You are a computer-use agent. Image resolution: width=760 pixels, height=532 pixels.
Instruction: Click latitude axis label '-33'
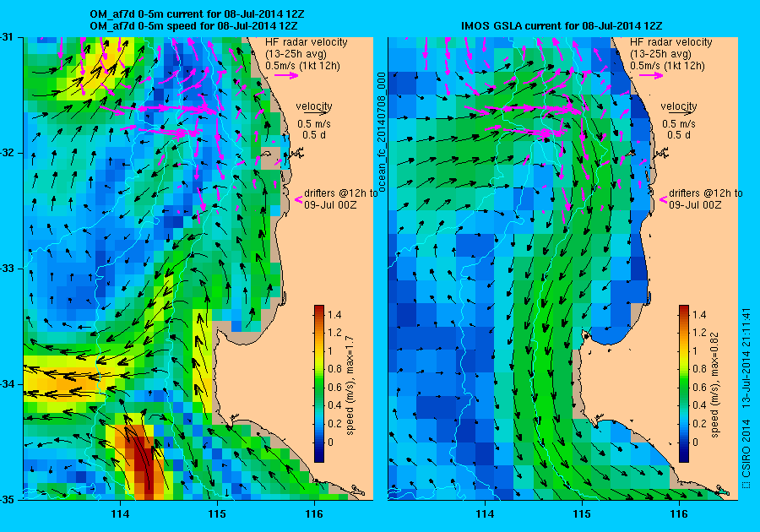click(x=6, y=268)
